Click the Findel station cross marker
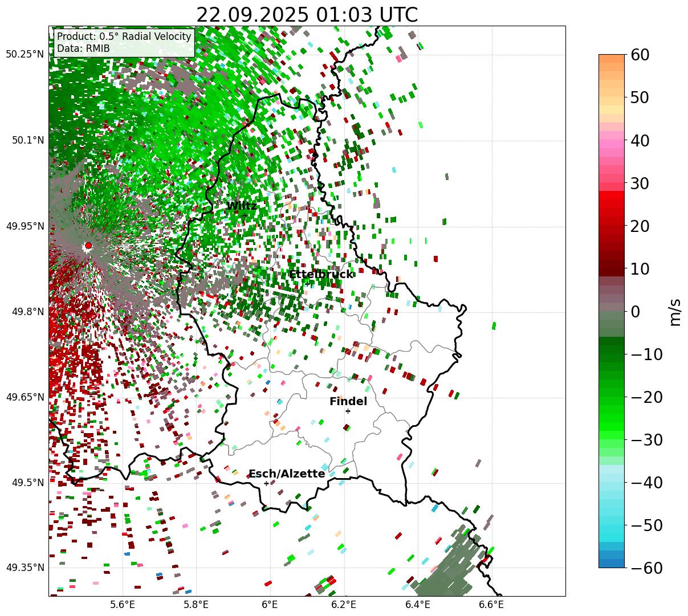688x616 pixels. click(x=348, y=411)
